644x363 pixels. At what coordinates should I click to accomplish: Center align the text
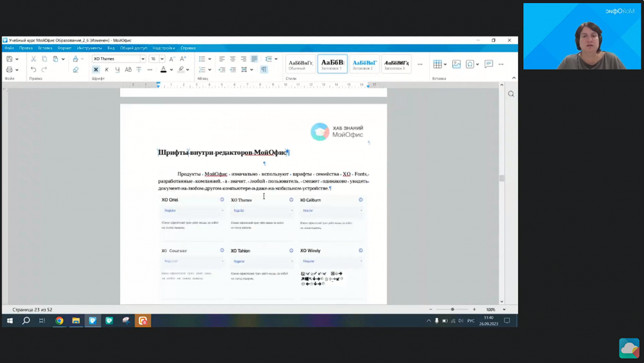[233, 59]
